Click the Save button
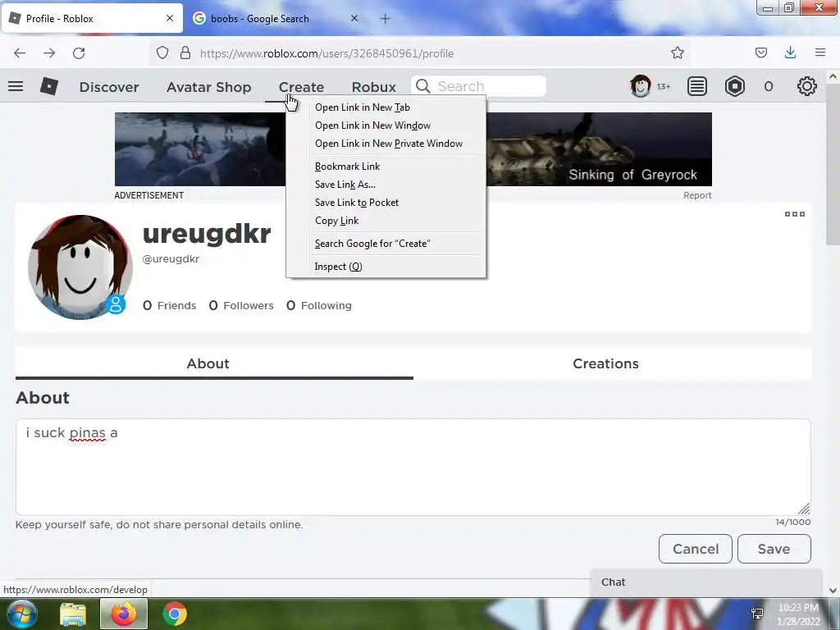Viewport: 840px width, 630px height. [x=774, y=549]
